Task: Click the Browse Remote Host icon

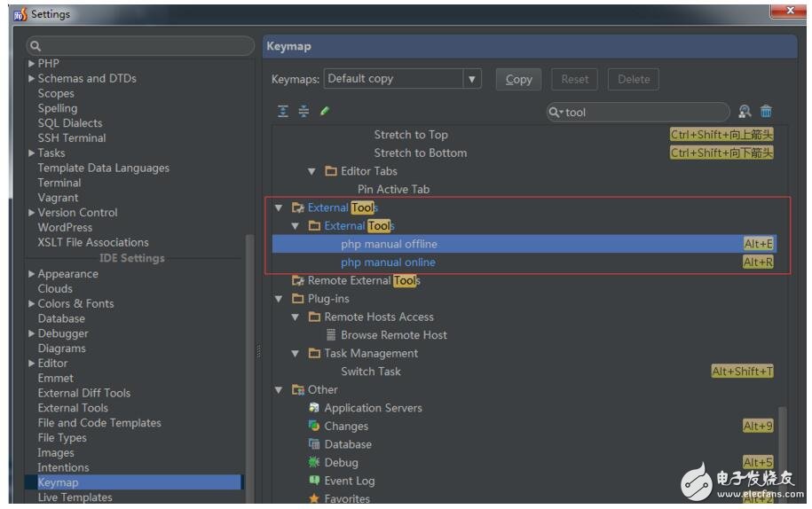Action: (331, 335)
